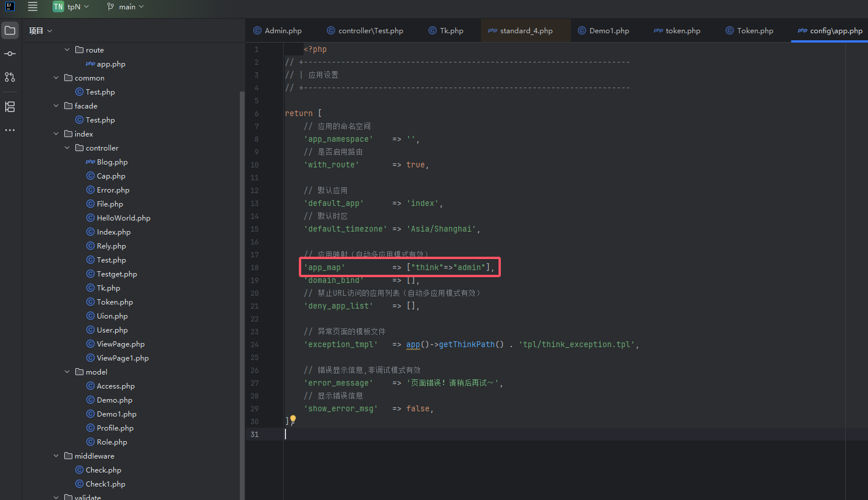The height and width of the screenshot is (500, 868).
Task: Switch to the standard_4.php tab
Action: click(525, 31)
